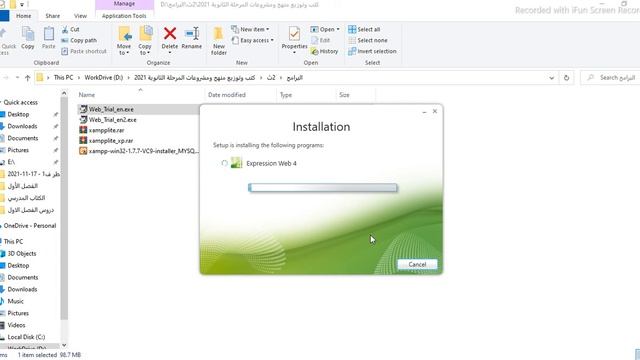Screen dimensions: 640x360
Task: Click the xampplite.rar archive icon
Action: [x=83, y=130]
